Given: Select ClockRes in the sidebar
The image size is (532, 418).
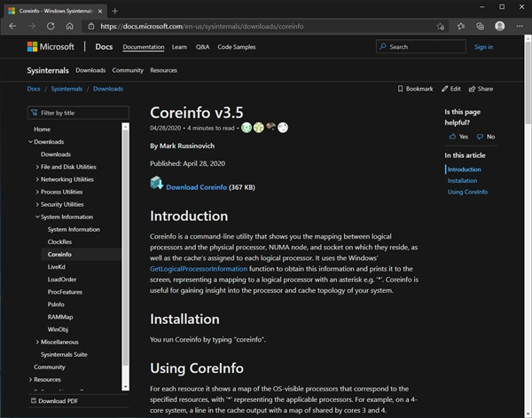Looking at the screenshot, I should (x=59, y=241).
